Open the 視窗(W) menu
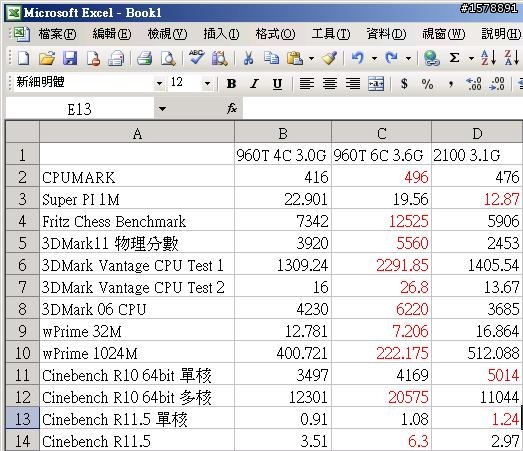Viewport: 523px width, 451px height. pos(443,34)
